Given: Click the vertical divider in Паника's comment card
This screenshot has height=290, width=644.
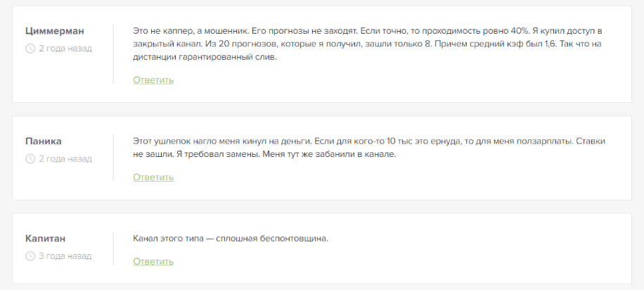Looking at the screenshot, I should coord(113,158).
